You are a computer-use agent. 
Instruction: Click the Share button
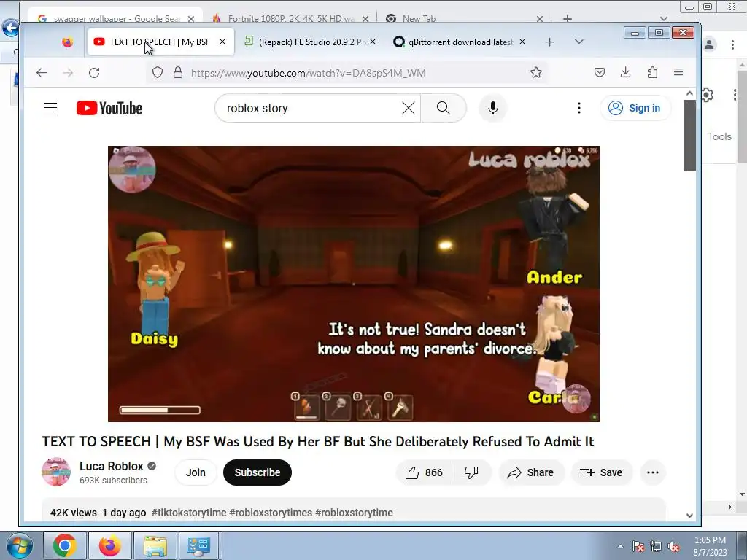click(531, 472)
